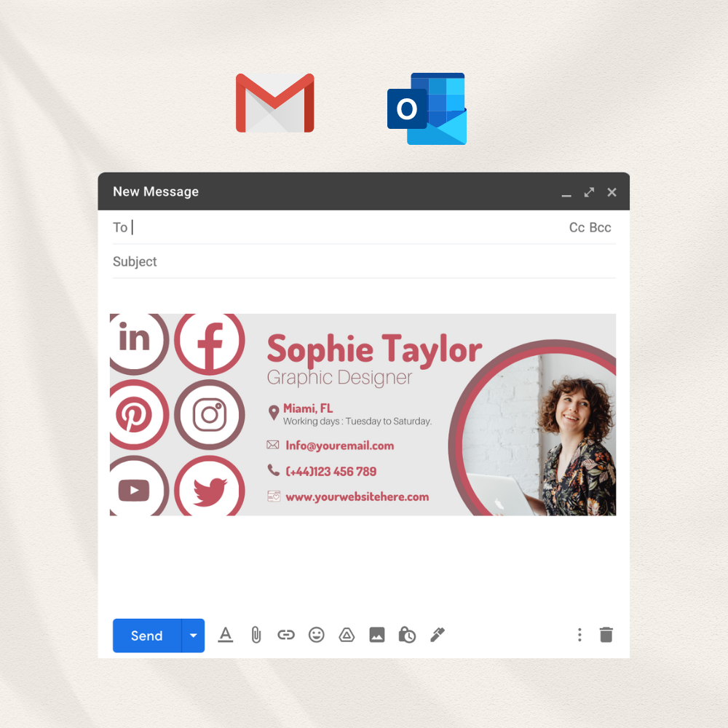Click the envelope icon beside email
Screen dimensions: 728x728
pos(273,445)
